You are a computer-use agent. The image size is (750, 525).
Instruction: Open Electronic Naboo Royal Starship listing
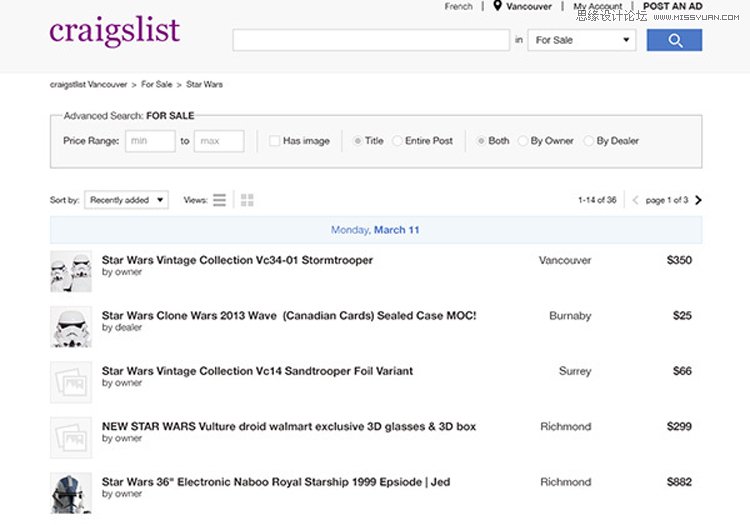276,482
